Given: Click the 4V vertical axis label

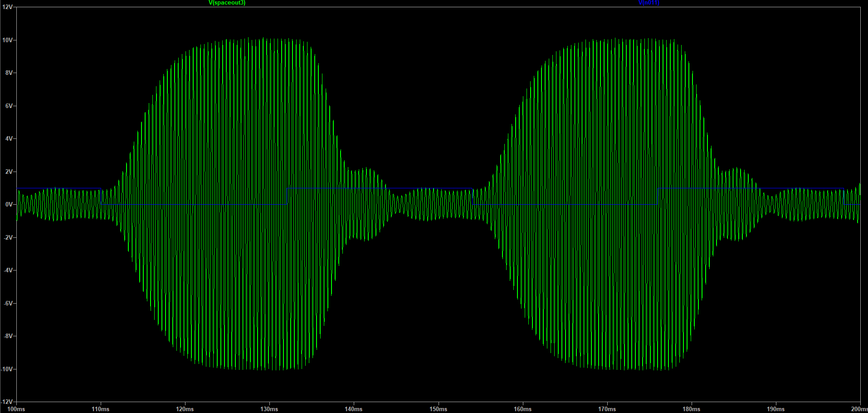Looking at the screenshot, I should (9, 138).
